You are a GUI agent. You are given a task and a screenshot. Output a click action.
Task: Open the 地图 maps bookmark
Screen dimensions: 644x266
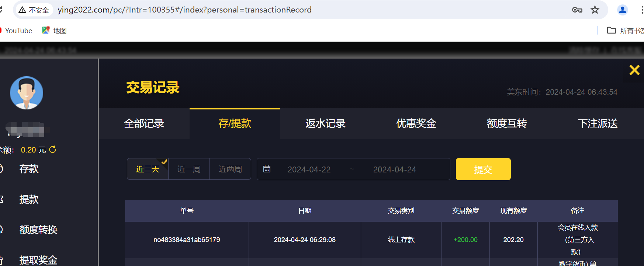click(x=55, y=31)
